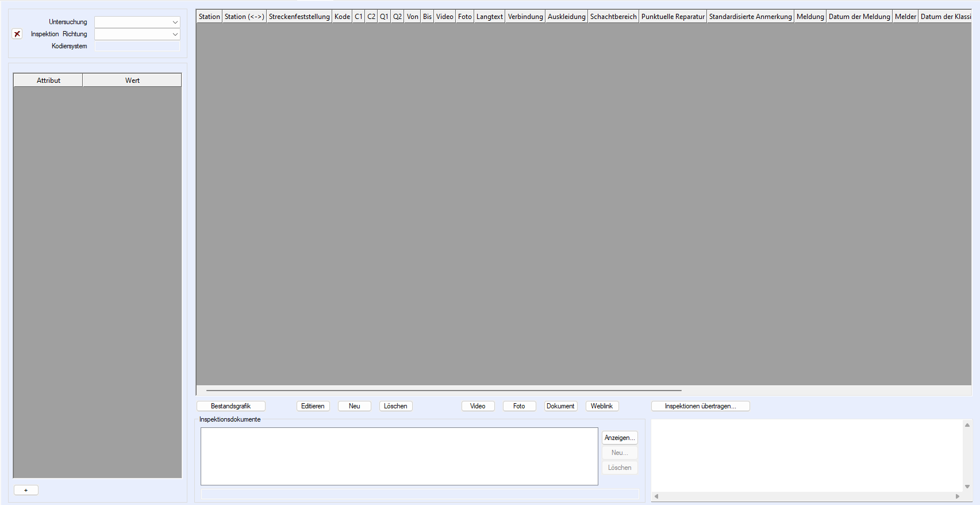This screenshot has width=980, height=505.
Task: Click Anzeigen in Inspektionsdokumente section
Action: [x=620, y=438]
